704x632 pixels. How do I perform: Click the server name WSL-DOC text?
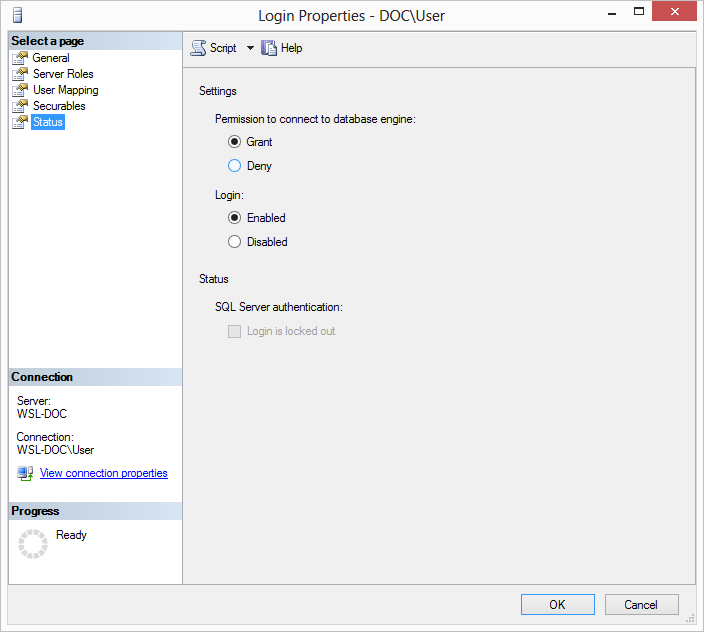coord(42,414)
